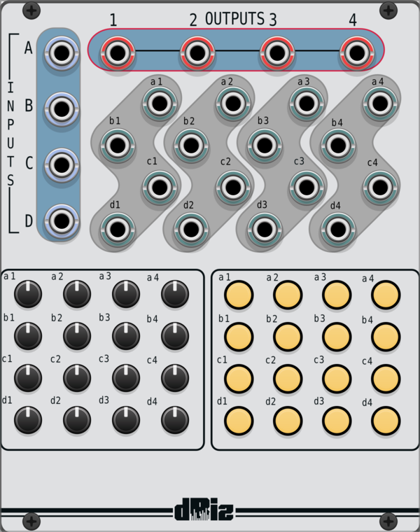Click the d4 CV jack
420x532 pixels.
pos(338,230)
